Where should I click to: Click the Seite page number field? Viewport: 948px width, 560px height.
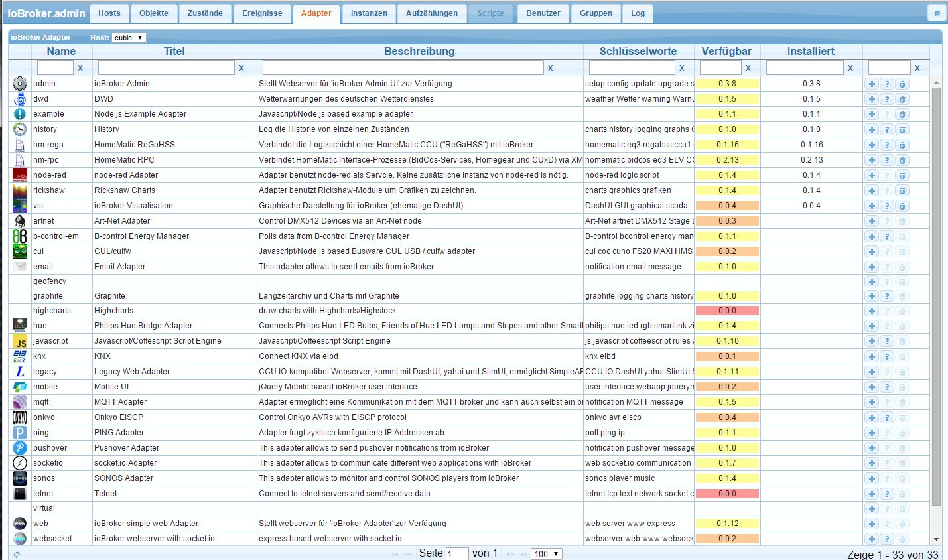458,554
